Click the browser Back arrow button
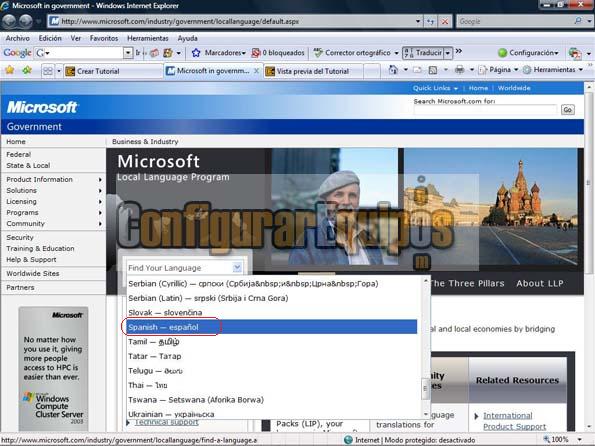The width and height of the screenshot is (595, 446). click(x=9, y=21)
